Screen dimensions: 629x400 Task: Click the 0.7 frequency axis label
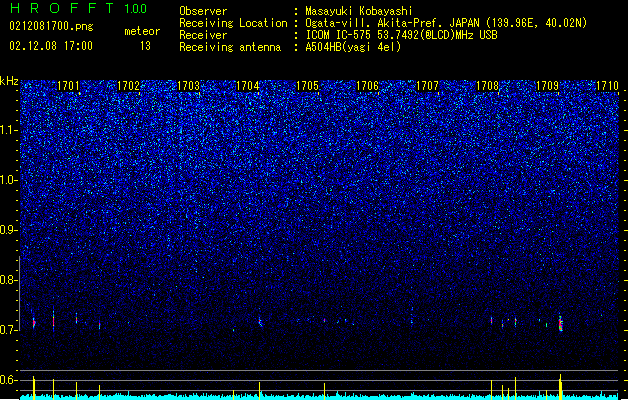[x=9, y=330]
